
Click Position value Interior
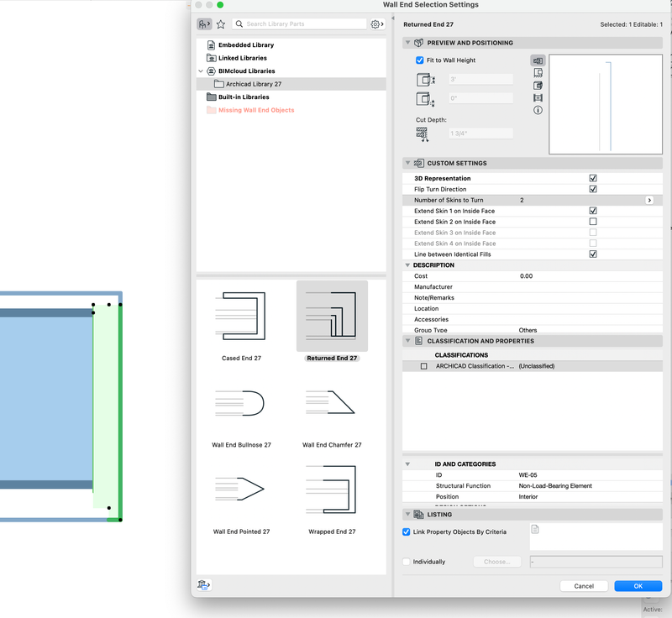tap(528, 497)
